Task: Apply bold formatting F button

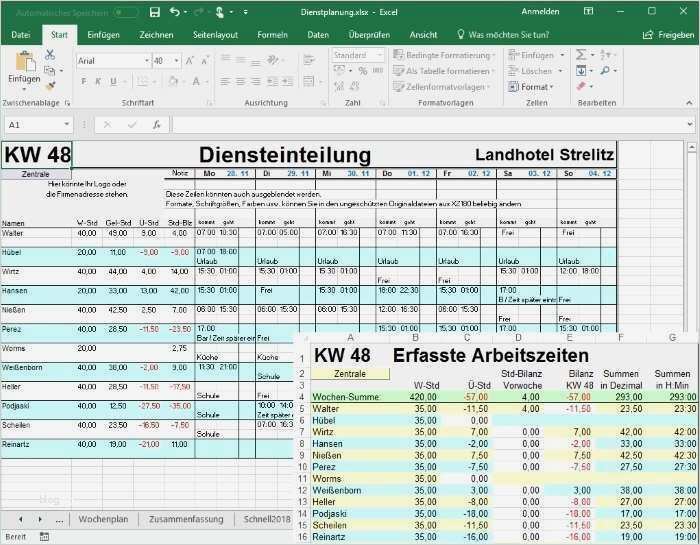Action: [x=83, y=82]
